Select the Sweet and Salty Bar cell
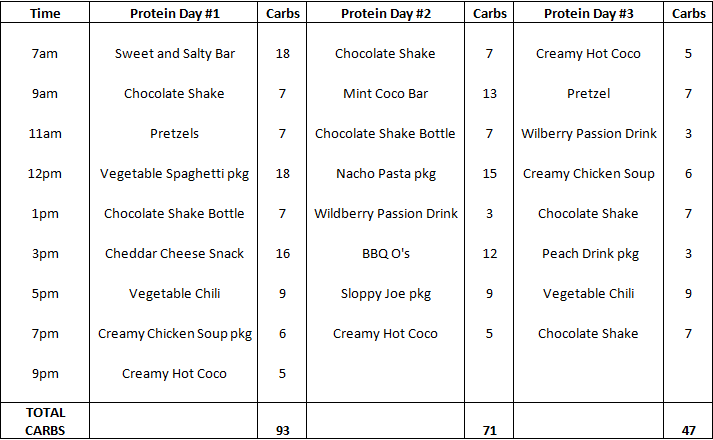Screen dimensions: 713x440 175,53
